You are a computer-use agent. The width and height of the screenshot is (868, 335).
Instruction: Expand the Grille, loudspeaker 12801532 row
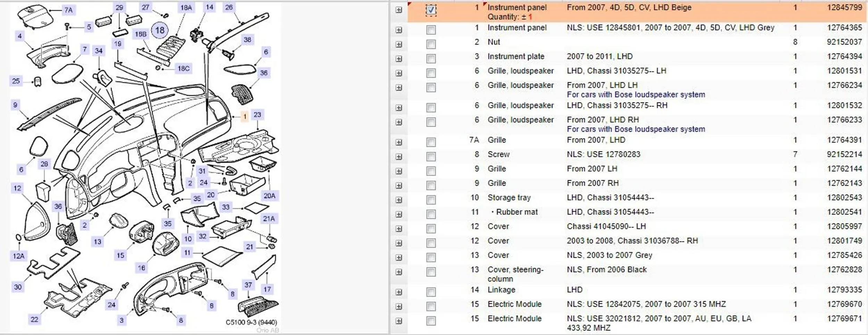pos(399,108)
